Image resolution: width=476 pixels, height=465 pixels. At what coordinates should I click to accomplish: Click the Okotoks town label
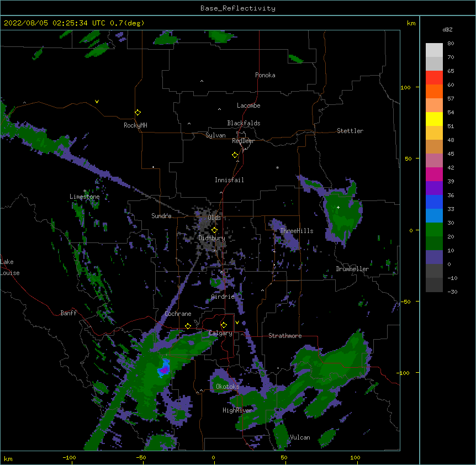(x=228, y=387)
